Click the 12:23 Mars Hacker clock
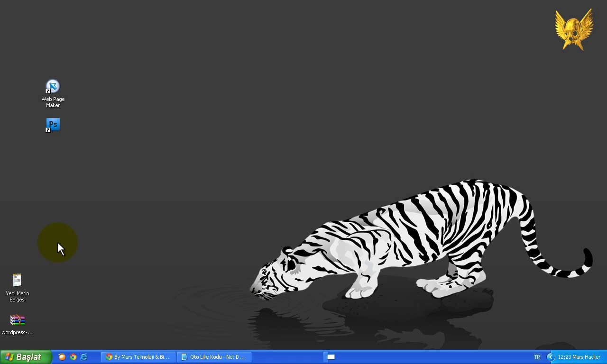 click(x=579, y=357)
